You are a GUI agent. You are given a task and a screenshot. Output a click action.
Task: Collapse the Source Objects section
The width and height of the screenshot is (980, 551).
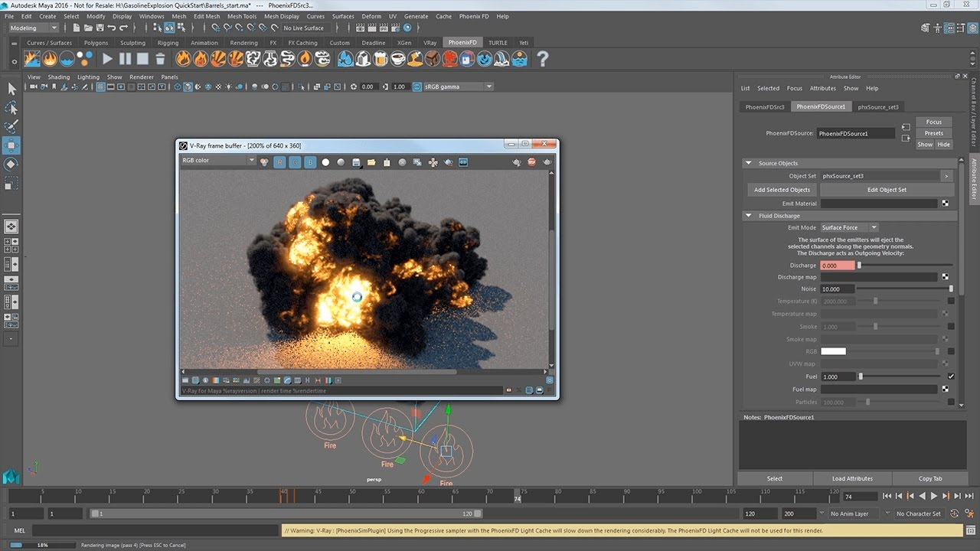[x=748, y=163]
